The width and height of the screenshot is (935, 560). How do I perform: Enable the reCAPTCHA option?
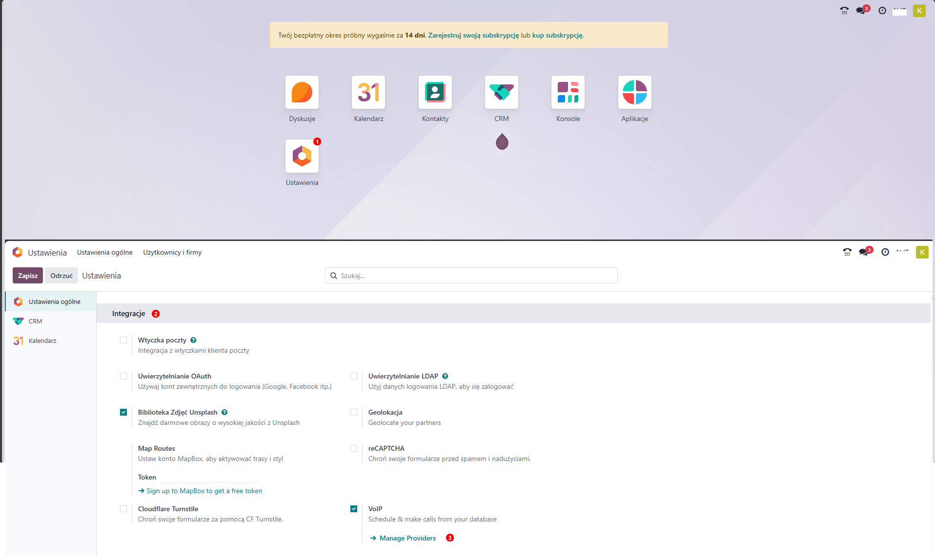[x=353, y=448]
